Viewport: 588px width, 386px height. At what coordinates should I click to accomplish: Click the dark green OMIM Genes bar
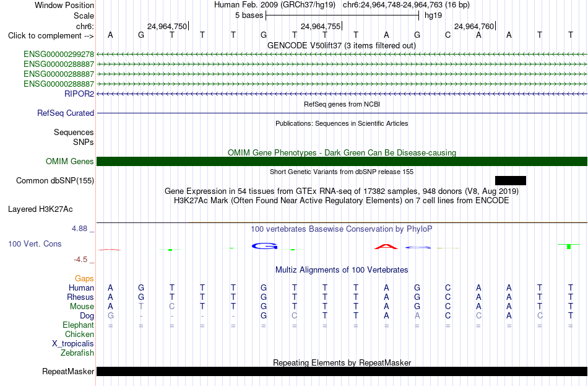[x=342, y=162]
